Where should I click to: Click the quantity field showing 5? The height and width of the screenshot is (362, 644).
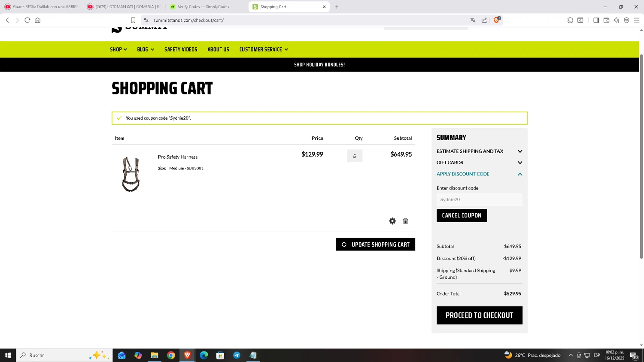[355, 156]
